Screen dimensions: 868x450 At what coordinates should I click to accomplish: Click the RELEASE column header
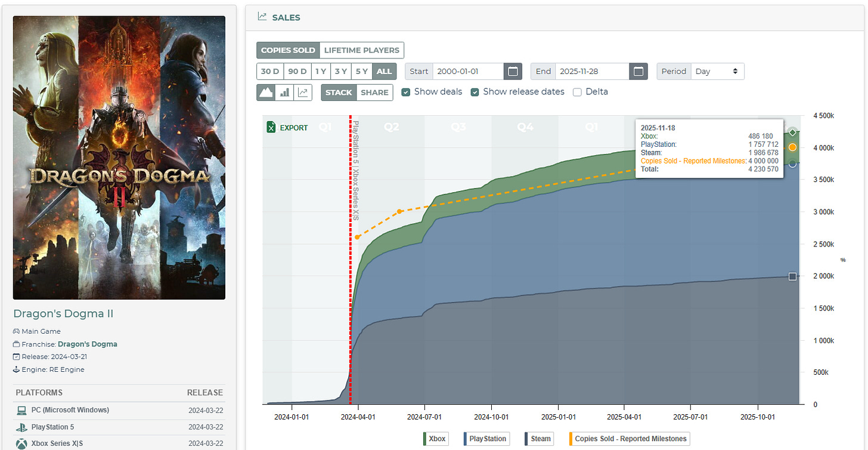(205, 393)
